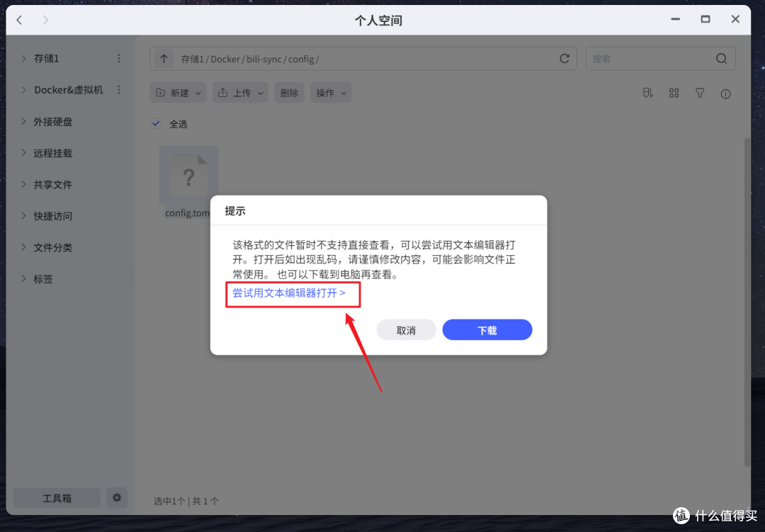765x532 pixels.
Task: Minimize the 个人空间 window
Action: (675, 20)
